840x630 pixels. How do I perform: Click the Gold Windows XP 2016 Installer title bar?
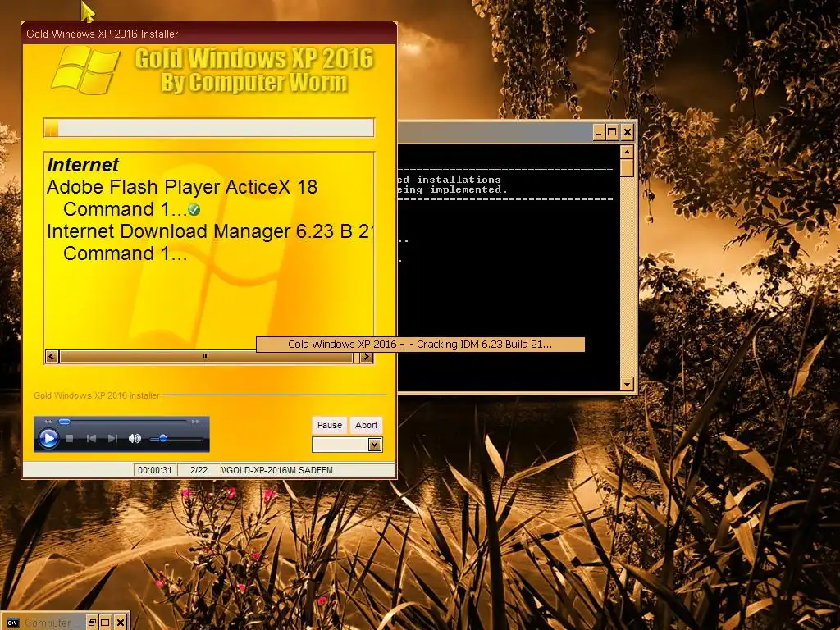point(209,34)
